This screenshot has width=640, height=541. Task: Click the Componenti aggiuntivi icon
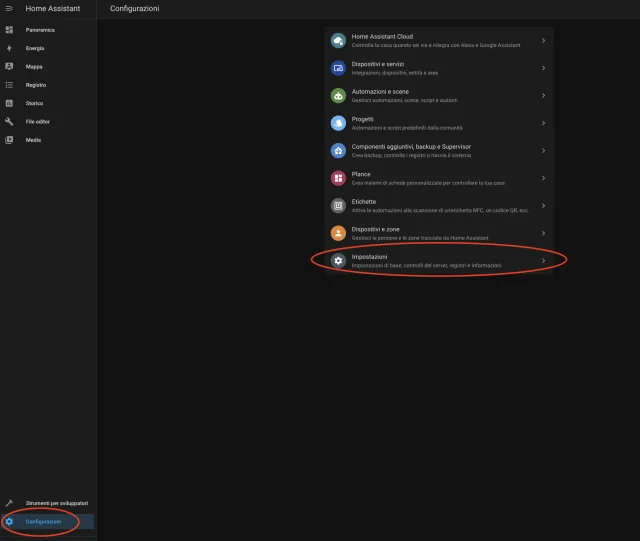point(338,150)
